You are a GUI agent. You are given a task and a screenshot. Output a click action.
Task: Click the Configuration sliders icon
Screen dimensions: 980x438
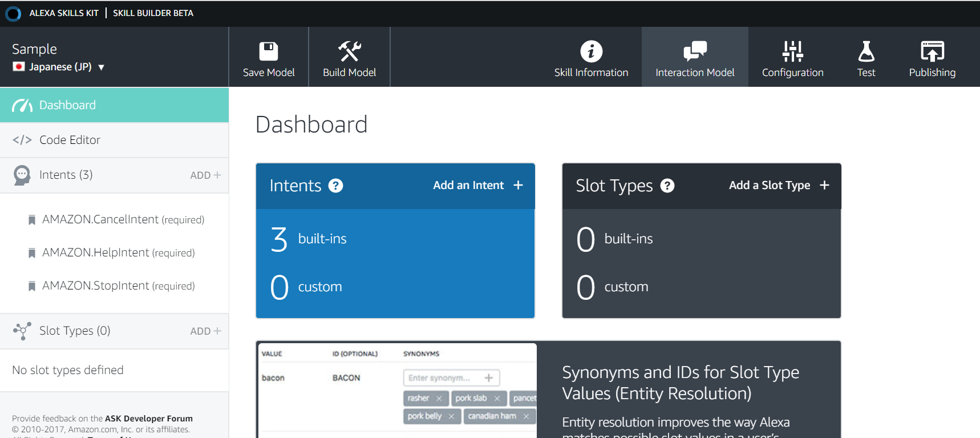coord(792,51)
